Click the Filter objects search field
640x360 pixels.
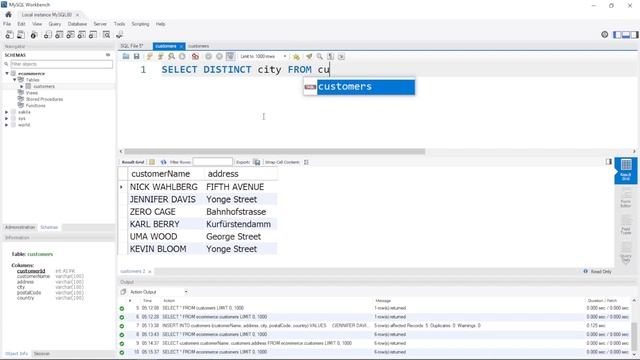click(61, 64)
